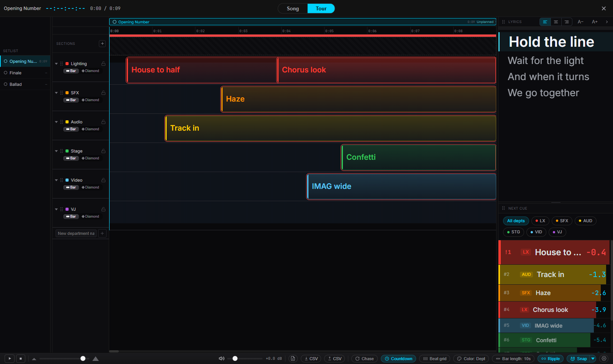613x364 pixels.
Task: Select Finale in the setlist
Action: (25, 73)
